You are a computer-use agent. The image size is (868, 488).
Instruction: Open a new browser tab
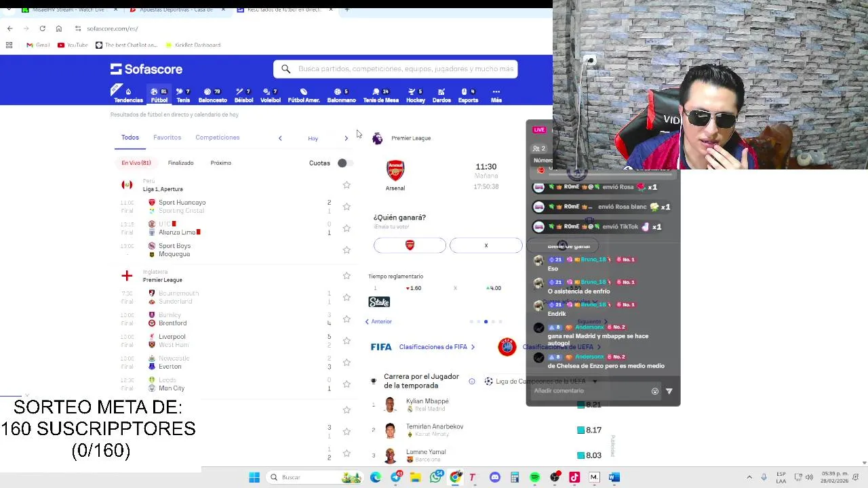point(347,9)
